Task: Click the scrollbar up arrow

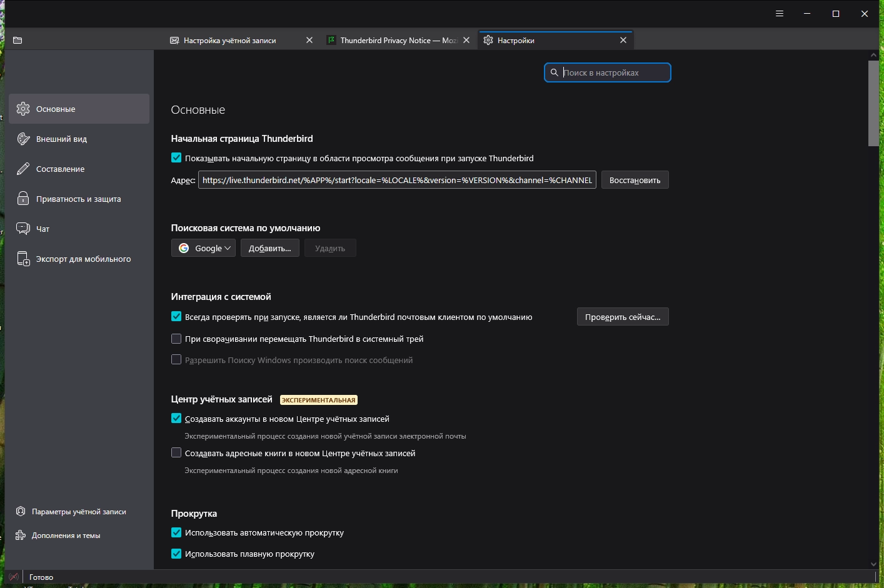Action: [x=873, y=55]
